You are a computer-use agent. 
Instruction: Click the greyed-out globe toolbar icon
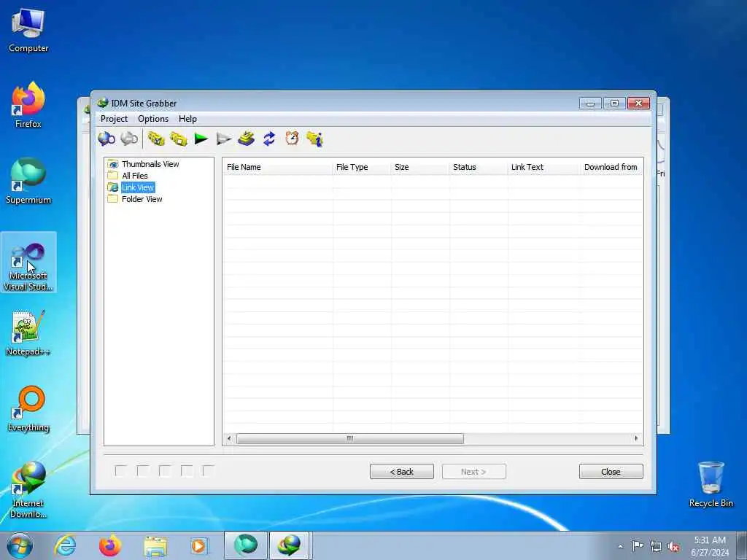[x=129, y=139]
